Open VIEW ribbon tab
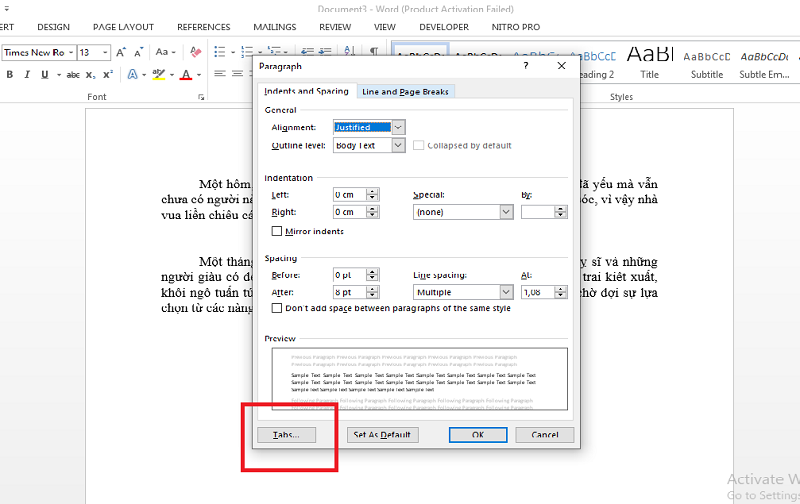Viewport: 800px width, 504px height. 385,27
